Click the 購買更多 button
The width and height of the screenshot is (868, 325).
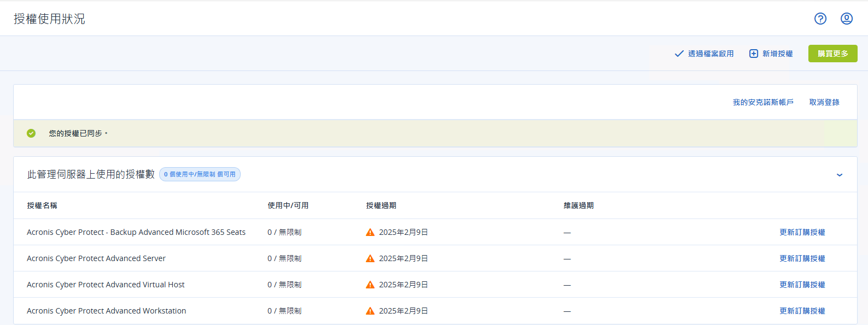[833, 54]
